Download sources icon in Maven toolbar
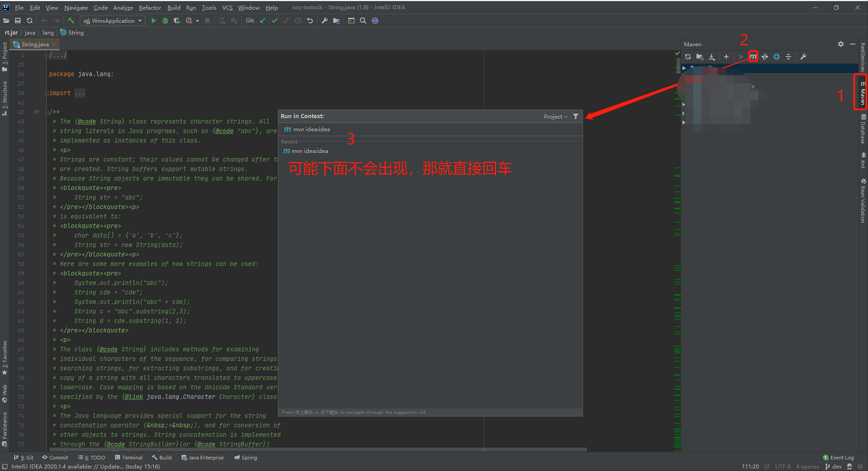 (x=712, y=57)
